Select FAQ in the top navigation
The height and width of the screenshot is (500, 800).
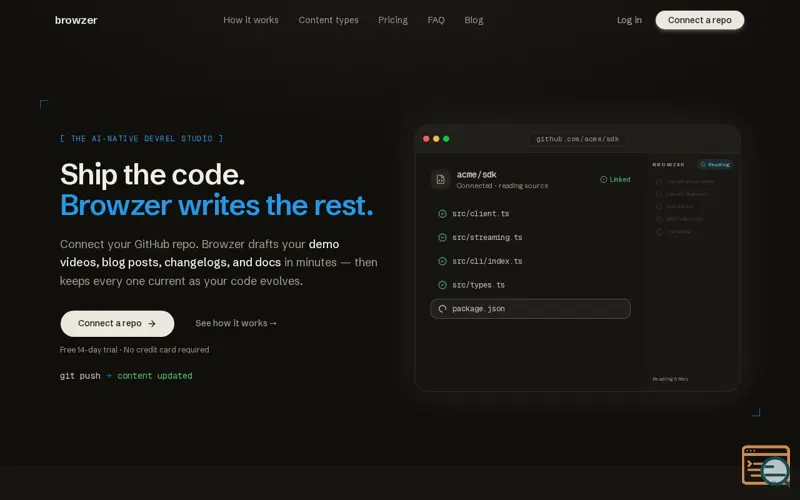pyautogui.click(x=436, y=20)
